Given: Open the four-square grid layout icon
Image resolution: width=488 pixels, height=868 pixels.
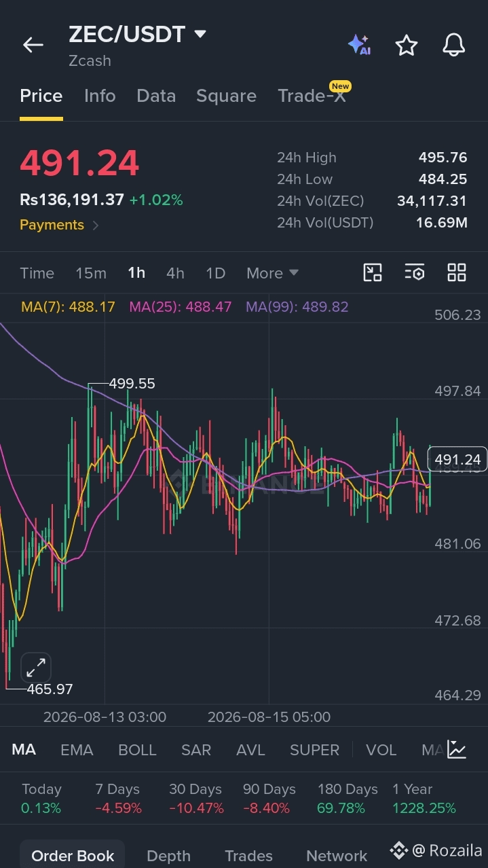Looking at the screenshot, I should pyautogui.click(x=457, y=272).
